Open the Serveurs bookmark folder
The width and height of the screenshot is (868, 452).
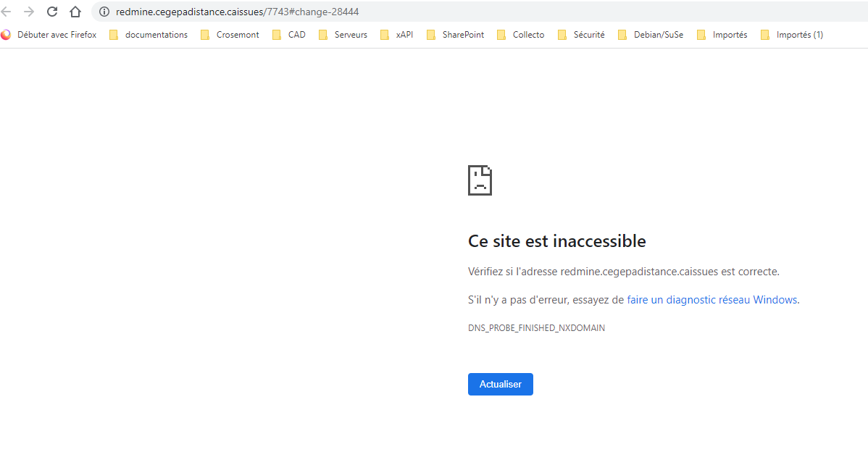pyautogui.click(x=343, y=35)
